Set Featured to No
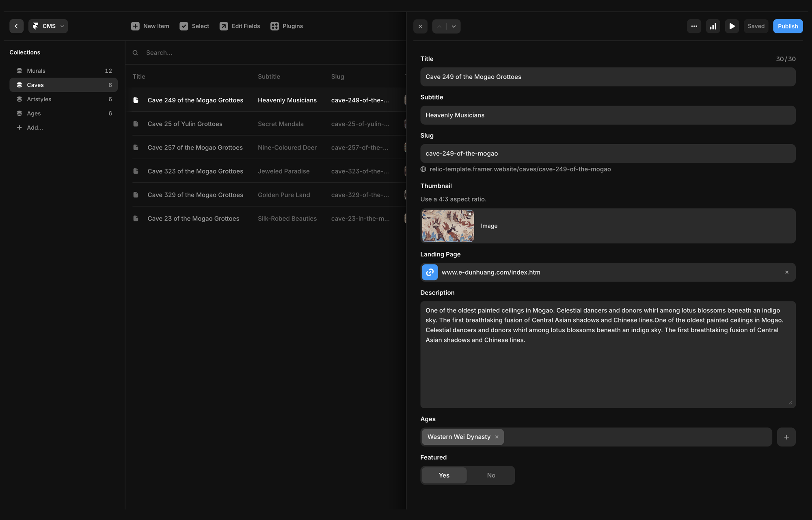Image resolution: width=812 pixels, height=520 pixels. (491, 475)
